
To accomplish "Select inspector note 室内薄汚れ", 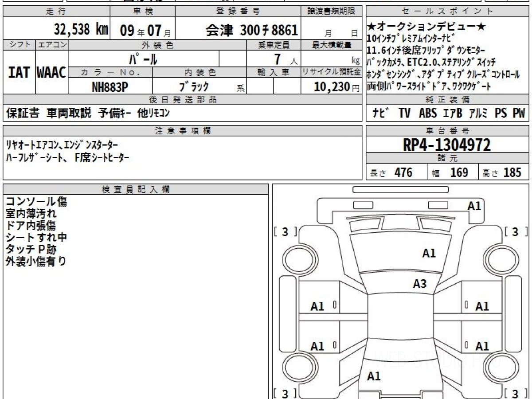I will coord(31,214).
